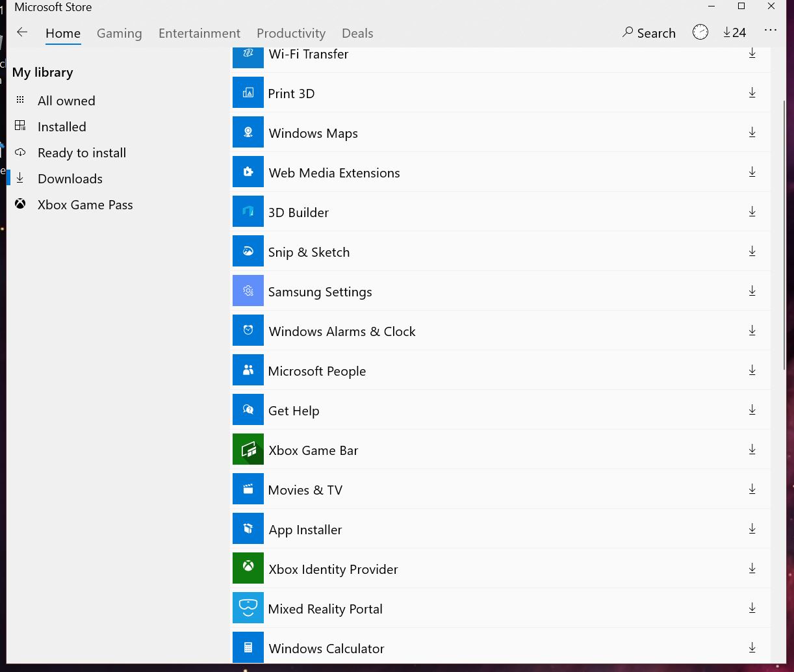The height and width of the screenshot is (672, 794).
Task: Click the Windows Calculator app icon
Action: point(248,647)
